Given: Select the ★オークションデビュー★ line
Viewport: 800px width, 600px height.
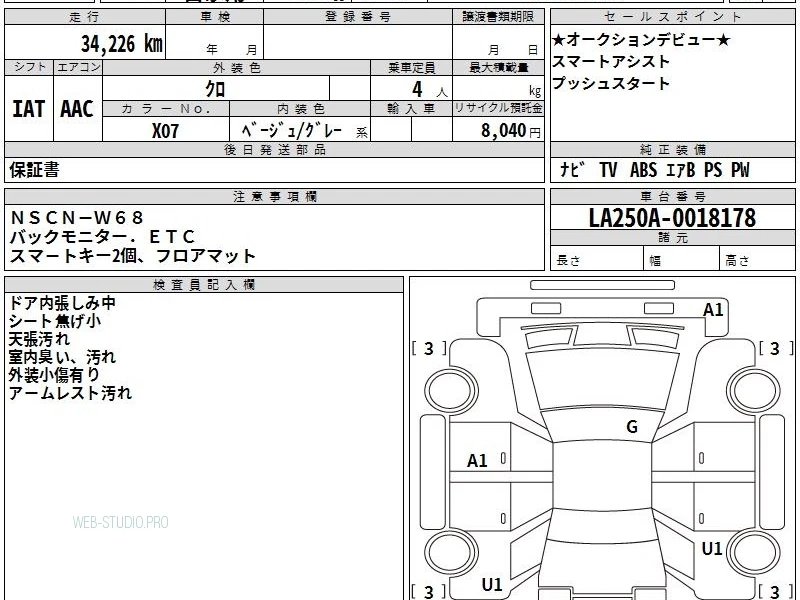Looking at the screenshot, I should (641, 39).
